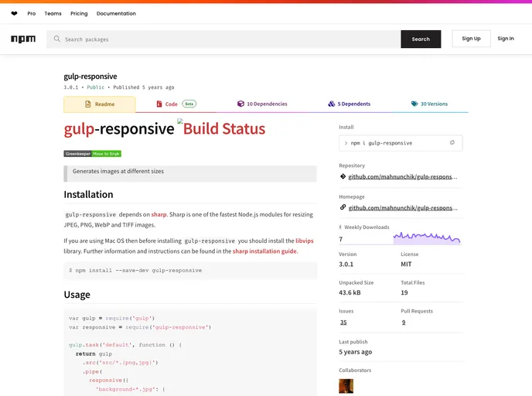Click the Version value 3.0.1 in sidebar
The width and height of the screenshot is (532, 396).
(x=346, y=264)
